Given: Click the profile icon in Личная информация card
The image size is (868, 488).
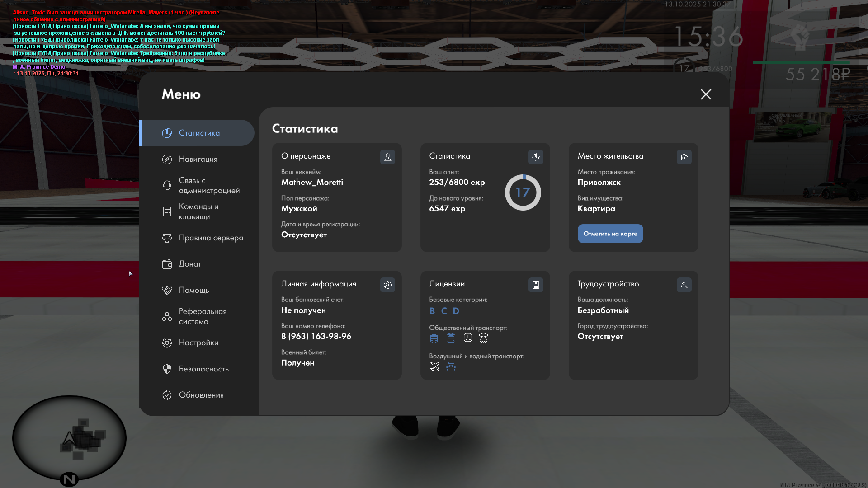Looking at the screenshot, I should coord(387,285).
